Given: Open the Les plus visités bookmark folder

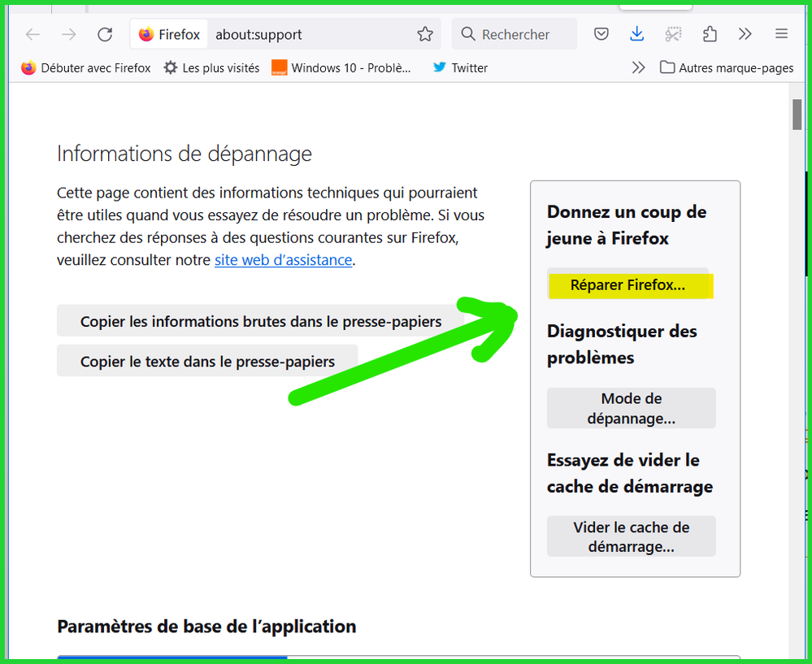Looking at the screenshot, I should [x=211, y=67].
